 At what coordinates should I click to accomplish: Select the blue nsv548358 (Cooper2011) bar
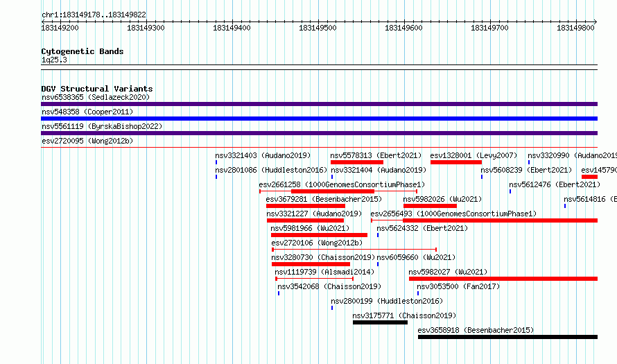[319, 119]
